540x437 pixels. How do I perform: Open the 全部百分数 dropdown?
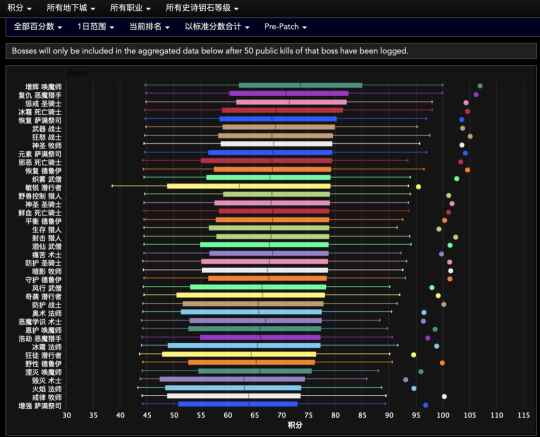pos(38,27)
